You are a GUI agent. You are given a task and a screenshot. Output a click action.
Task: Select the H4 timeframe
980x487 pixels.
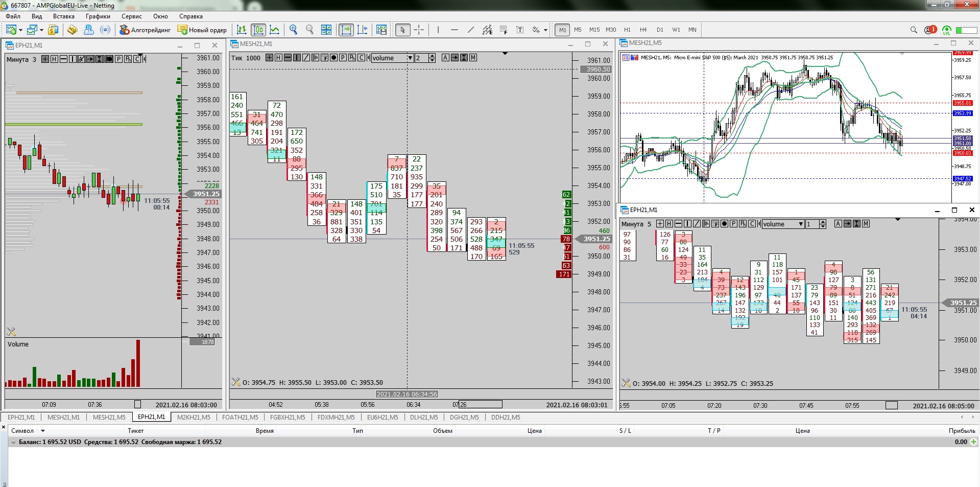[x=643, y=30]
